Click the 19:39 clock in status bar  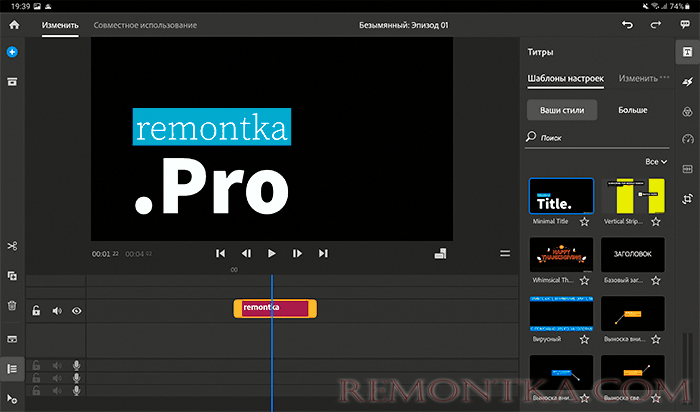[21, 6]
